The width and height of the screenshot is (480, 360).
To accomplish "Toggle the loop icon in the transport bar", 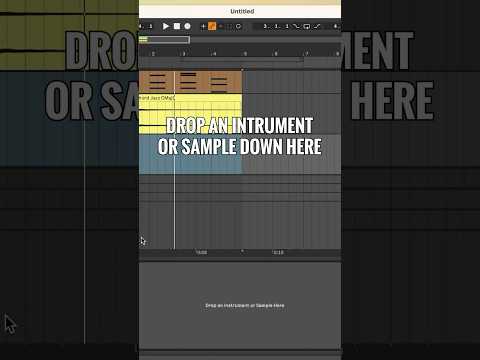I will click(238, 26).
